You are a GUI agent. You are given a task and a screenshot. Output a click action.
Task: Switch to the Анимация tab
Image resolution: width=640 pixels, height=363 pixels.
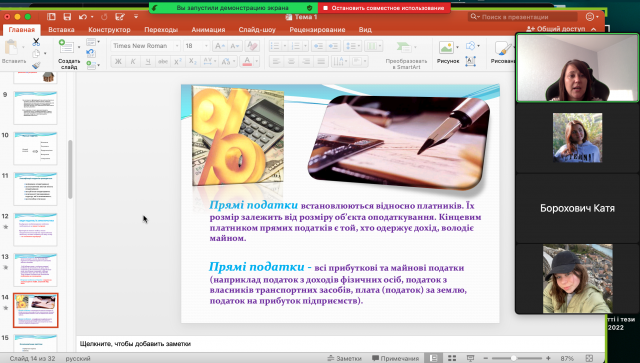pos(208,29)
